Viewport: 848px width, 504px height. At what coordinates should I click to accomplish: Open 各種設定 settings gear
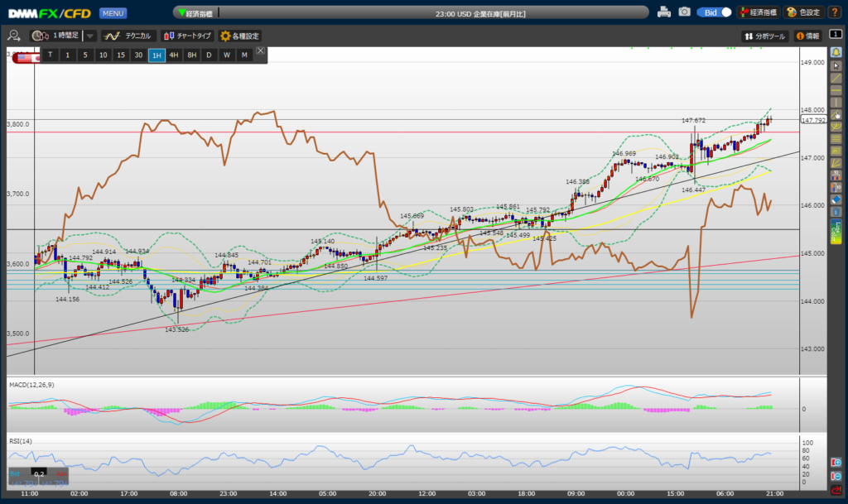click(x=239, y=36)
